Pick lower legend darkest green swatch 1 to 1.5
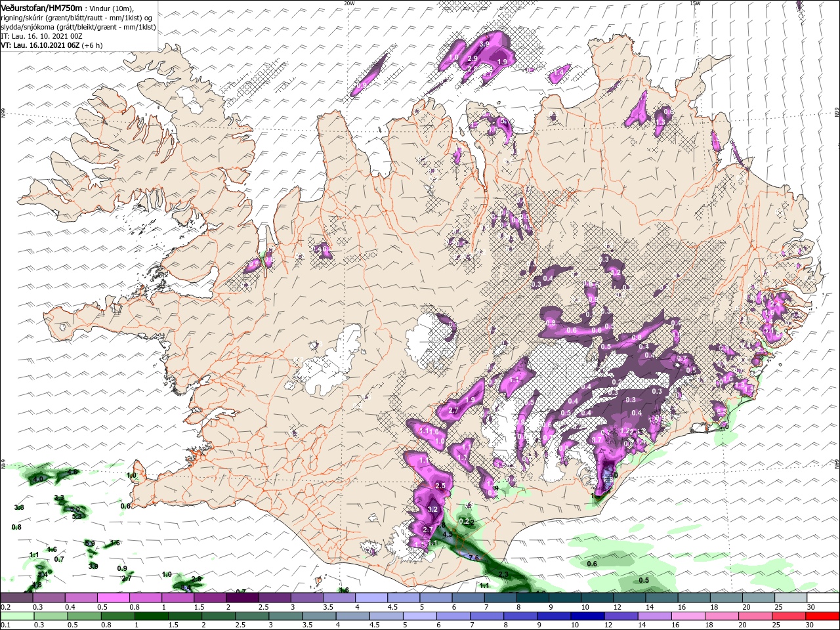This screenshot has width=840, height=630. coord(151,617)
